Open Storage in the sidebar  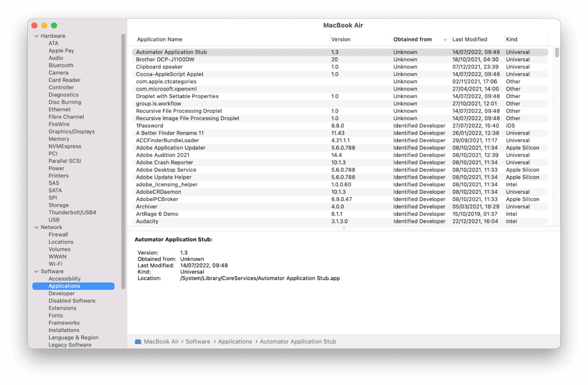click(59, 205)
